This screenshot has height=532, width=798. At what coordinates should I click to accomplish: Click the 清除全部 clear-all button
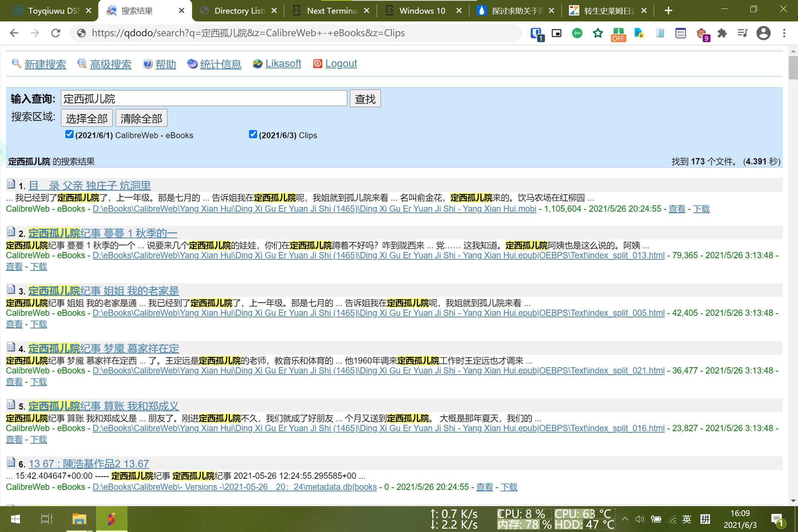[141, 118]
